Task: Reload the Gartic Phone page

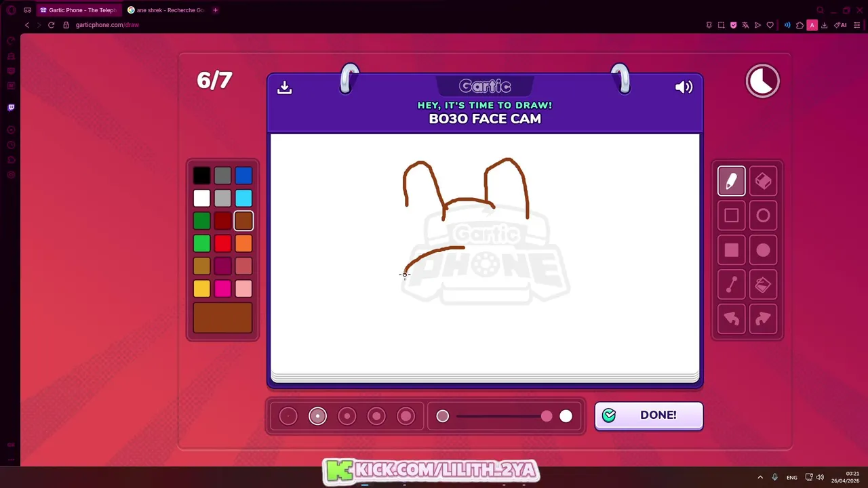Action: [x=51, y=25]
